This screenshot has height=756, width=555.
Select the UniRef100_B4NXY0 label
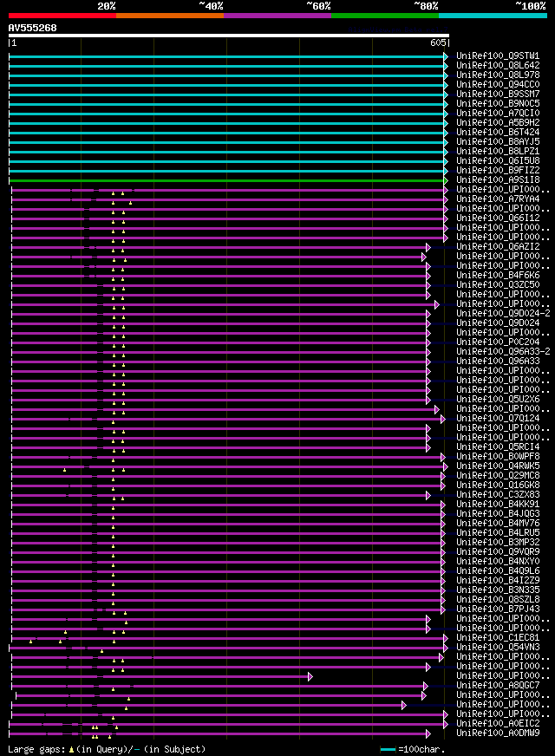click(x=498, y=561)
